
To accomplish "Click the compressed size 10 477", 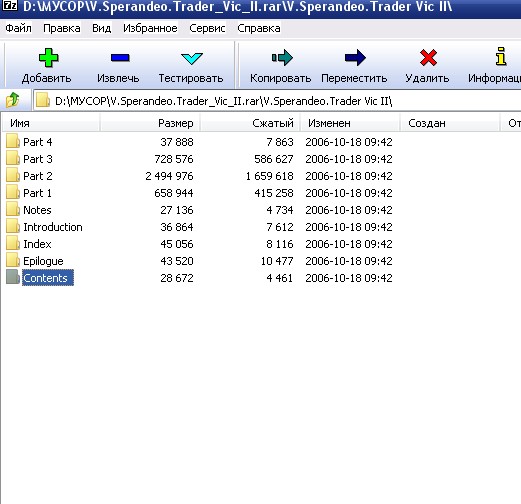I will point(277,261).
